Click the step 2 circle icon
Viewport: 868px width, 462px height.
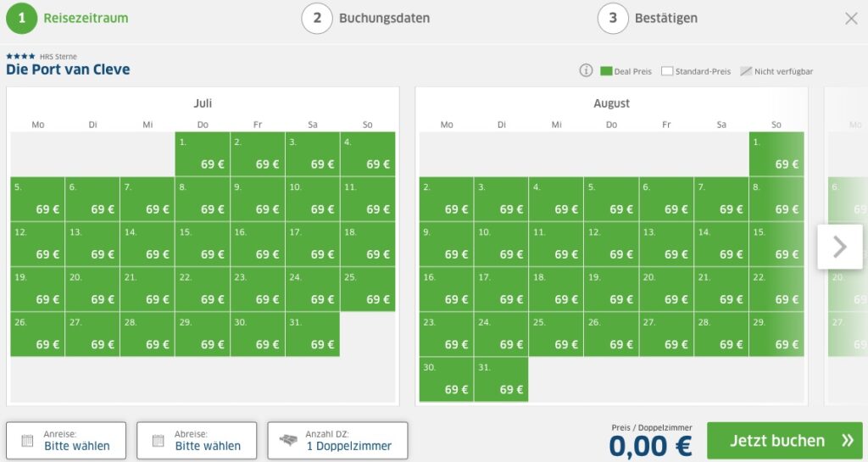pyautogui.click(x=317, y=19)
